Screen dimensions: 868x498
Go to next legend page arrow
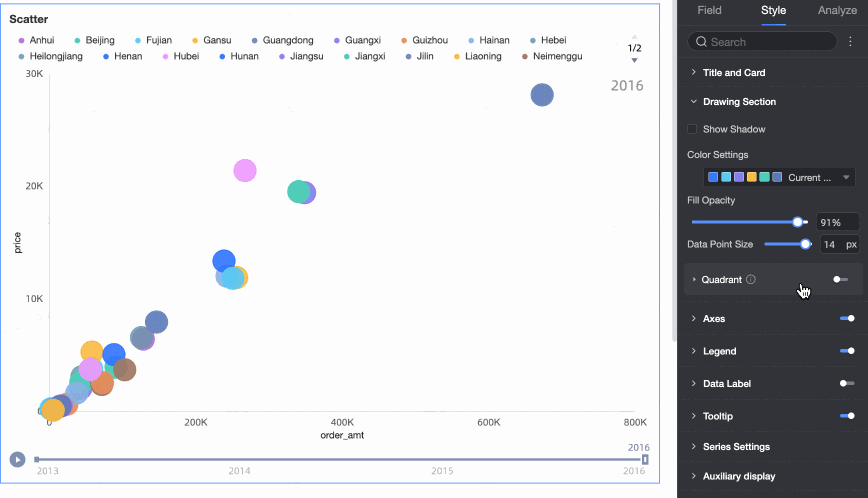(x=634, y=60)
